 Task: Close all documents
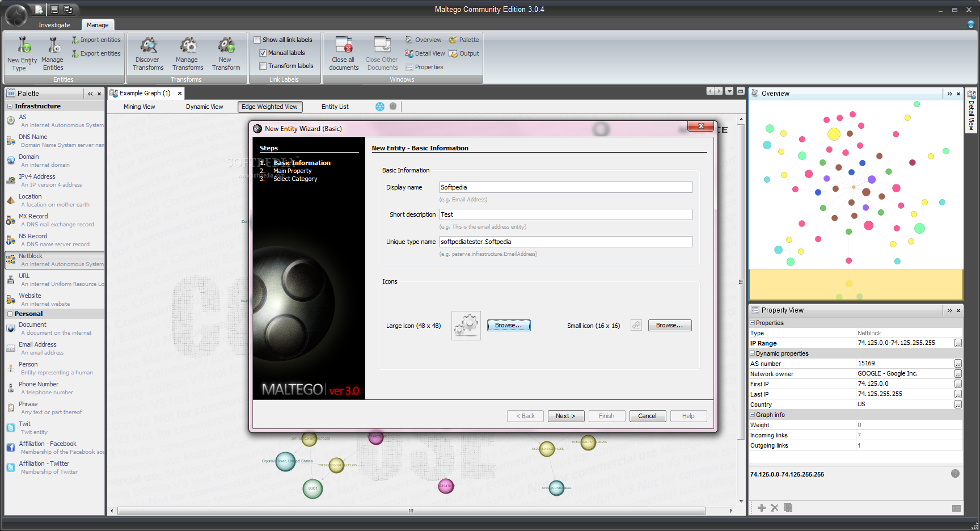(344, 53)
